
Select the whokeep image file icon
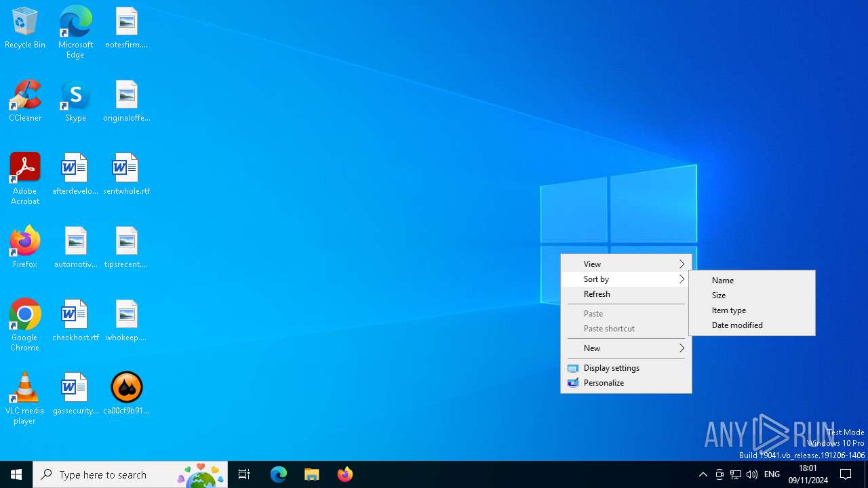click(126, 321)
